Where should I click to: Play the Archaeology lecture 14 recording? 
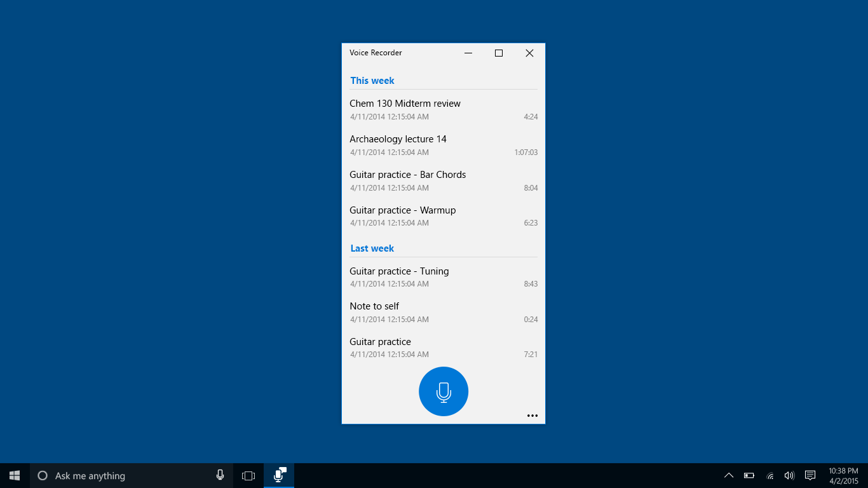point(443,145)
